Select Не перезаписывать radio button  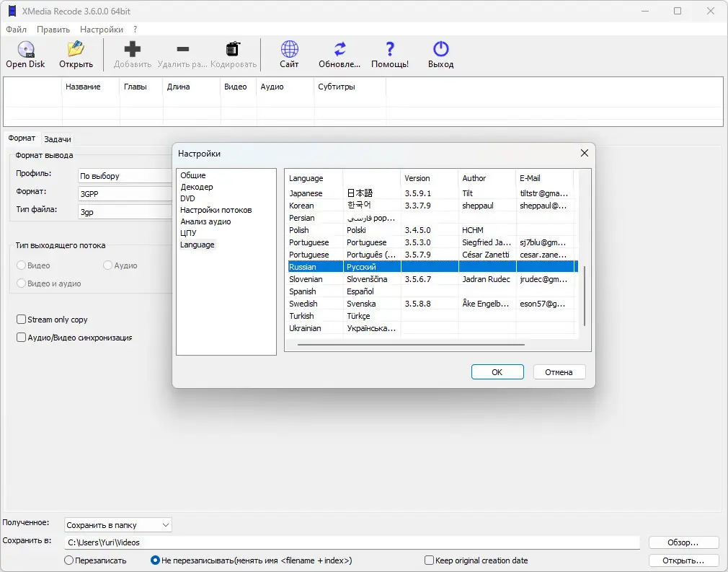pos(155,560)
